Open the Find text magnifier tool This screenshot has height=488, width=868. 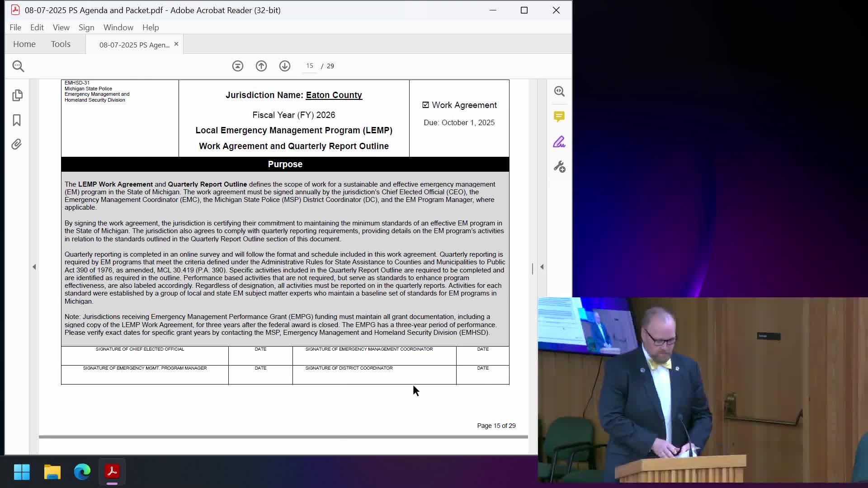(x=18, y=66)
